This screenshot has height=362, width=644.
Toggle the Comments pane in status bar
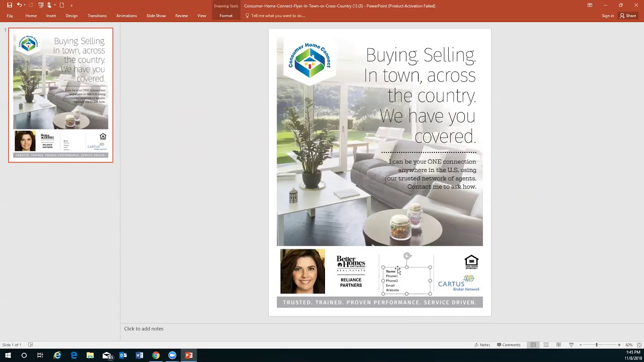click(509, 345)
